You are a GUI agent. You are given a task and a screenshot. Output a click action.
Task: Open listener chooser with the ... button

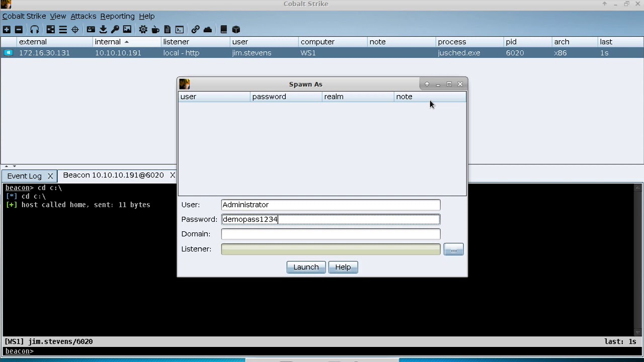pyautogui.click(x=453, y=249)
